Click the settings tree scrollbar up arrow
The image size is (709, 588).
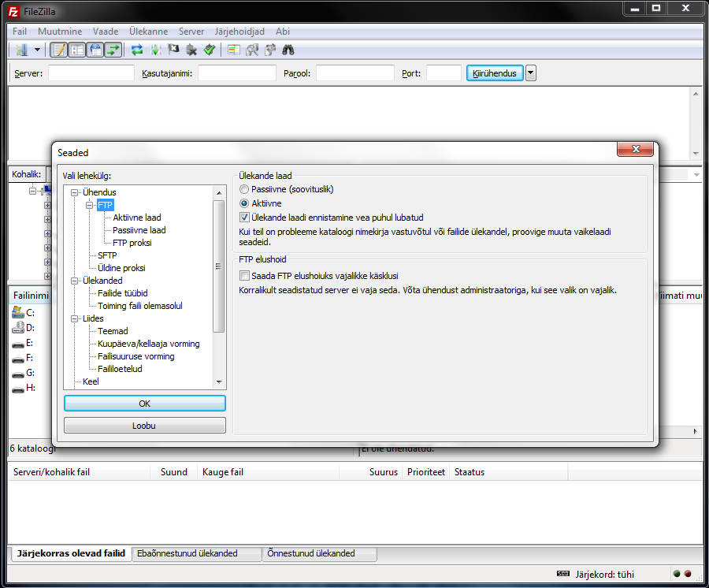pos(219,192)
